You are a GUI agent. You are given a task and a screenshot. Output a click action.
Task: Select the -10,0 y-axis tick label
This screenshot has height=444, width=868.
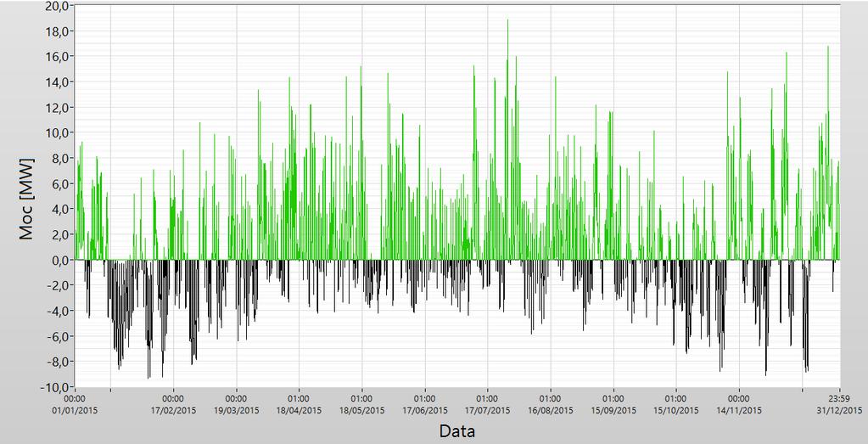[x=55, y=387]
